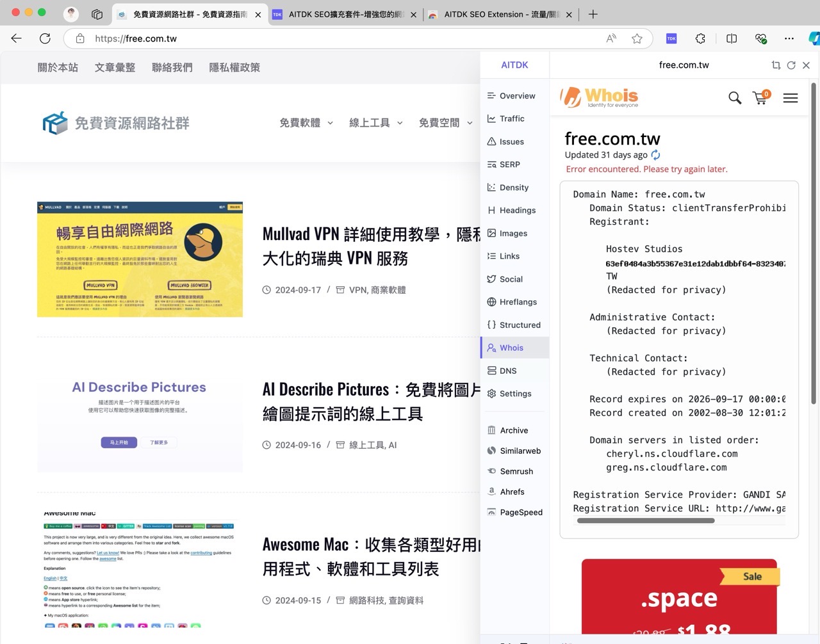Image resolution: width=820 pixels, height=644 pixels.
Task: Open the 聯絡我們 link
Action: [x=172, y=67]
